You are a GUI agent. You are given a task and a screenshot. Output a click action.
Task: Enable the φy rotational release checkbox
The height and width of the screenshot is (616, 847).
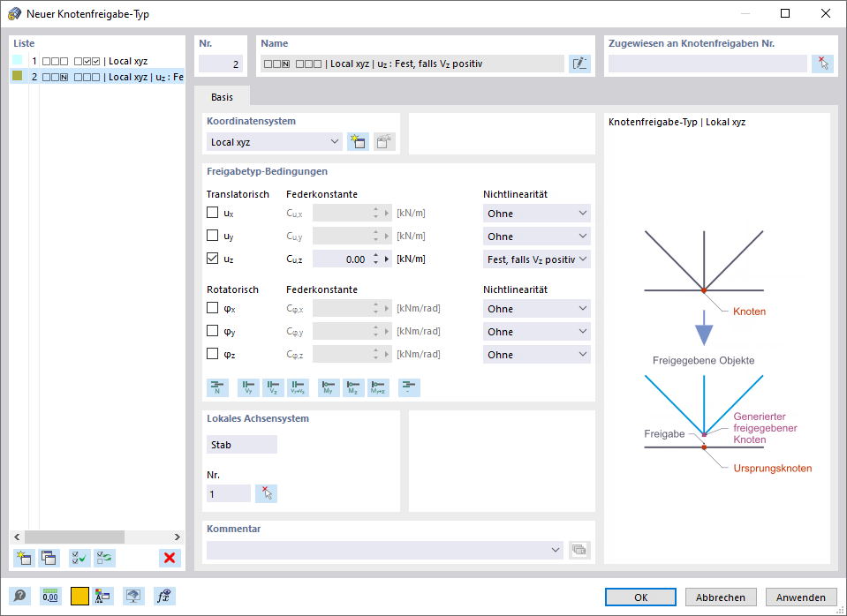coord(212,330)
